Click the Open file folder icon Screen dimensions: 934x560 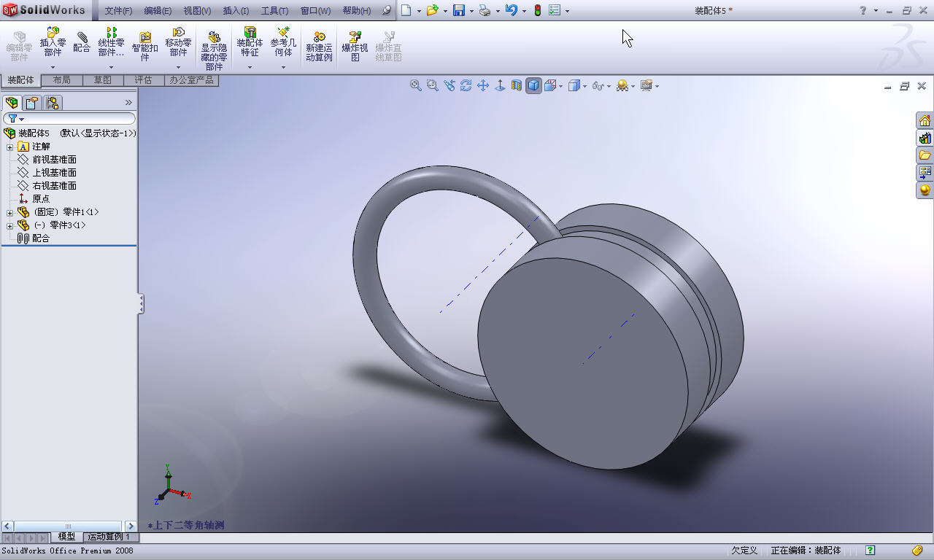[x=432, y=11]
